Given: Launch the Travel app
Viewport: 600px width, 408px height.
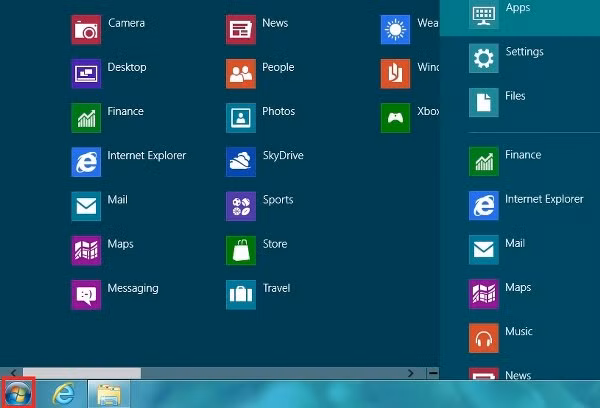Looking at the screenshot, I should [241, 294].
